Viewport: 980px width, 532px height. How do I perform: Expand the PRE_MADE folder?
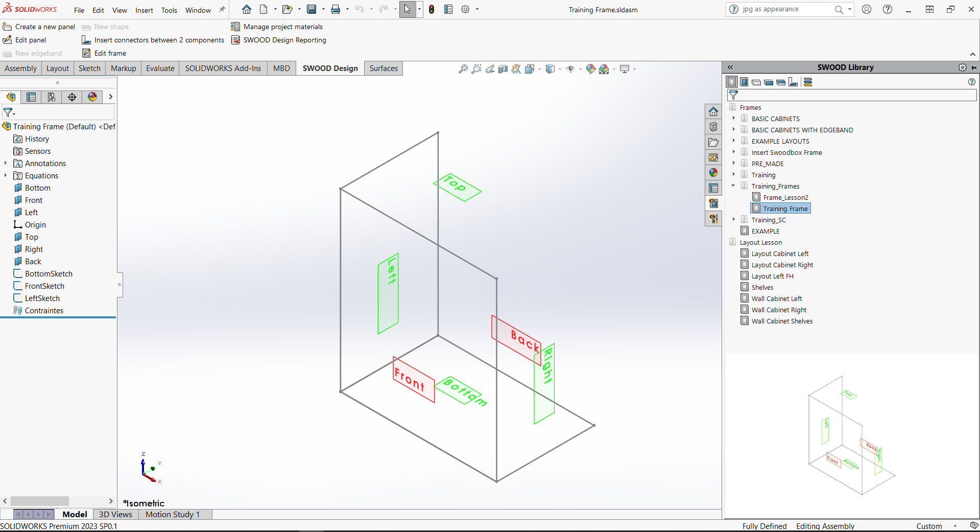pos(734,164)
